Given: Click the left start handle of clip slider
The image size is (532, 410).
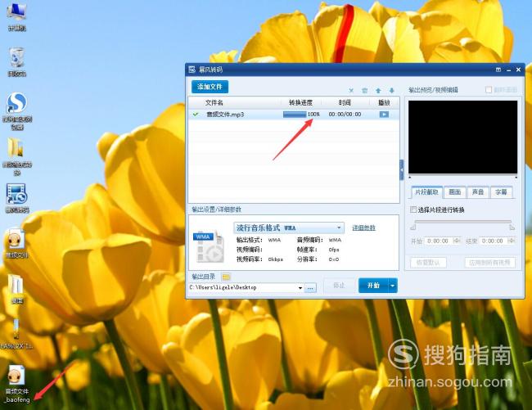Looking at the screenshot, I should pos(413,227).
